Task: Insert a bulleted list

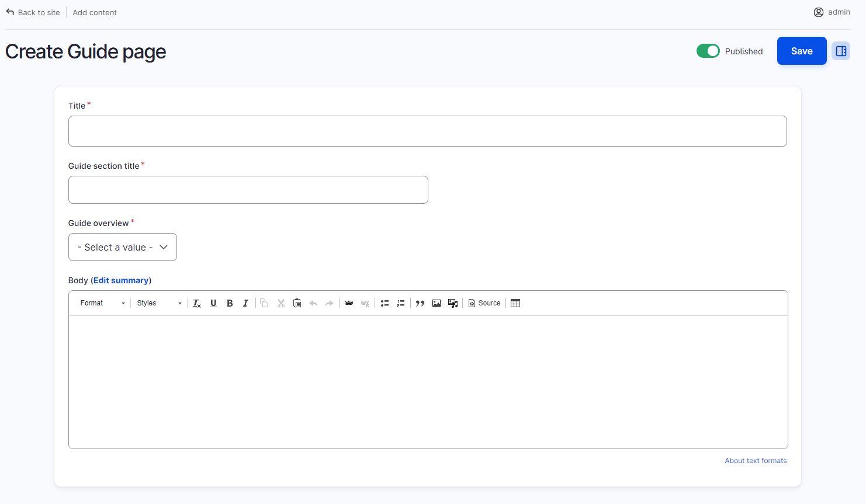Action: (384, 303)
